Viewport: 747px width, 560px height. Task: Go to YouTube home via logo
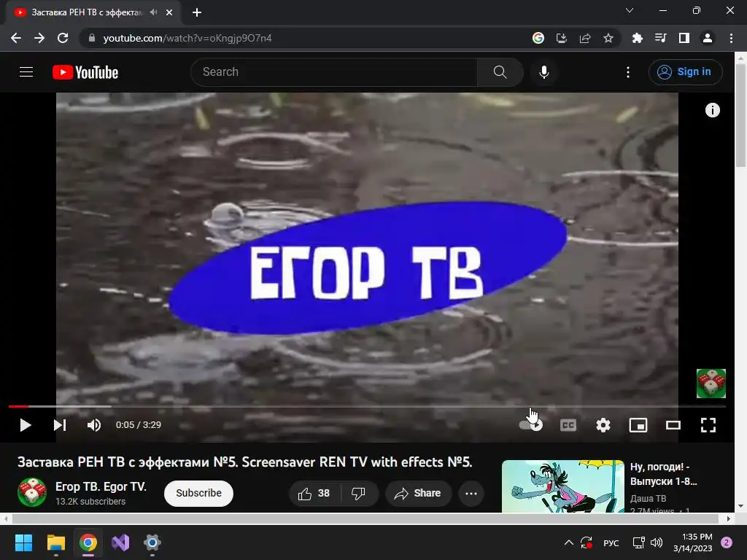click(x=85, y=72)
